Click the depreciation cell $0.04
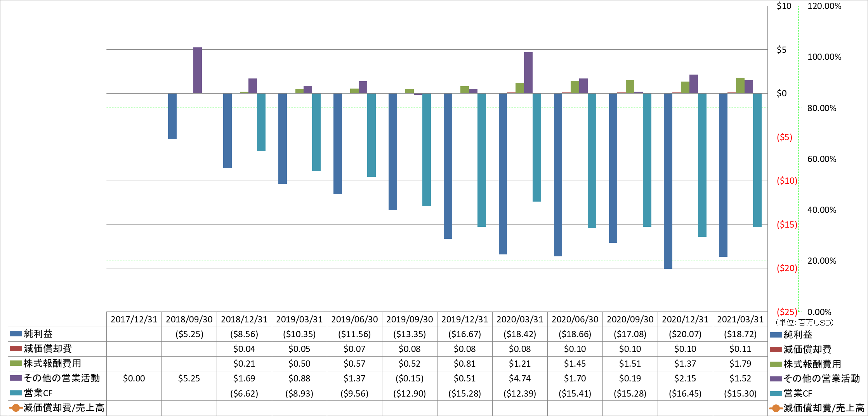The height and width of the screenshot is (416, 868). (x=244, y=349)
